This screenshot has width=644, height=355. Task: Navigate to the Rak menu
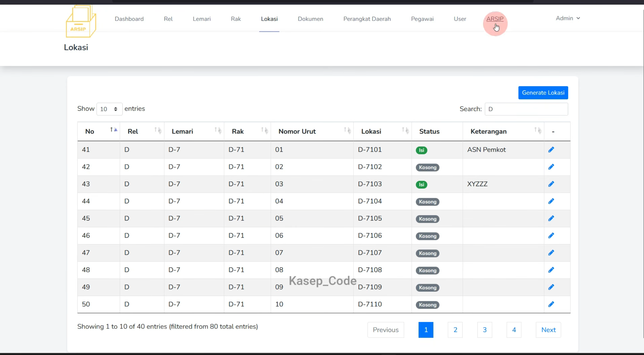236,19
